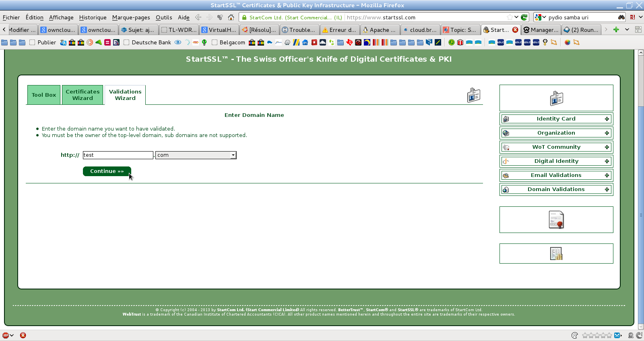Open the Affichage menu
The height and width of the screenshot is (341, 644).
[x=61, y=17]
